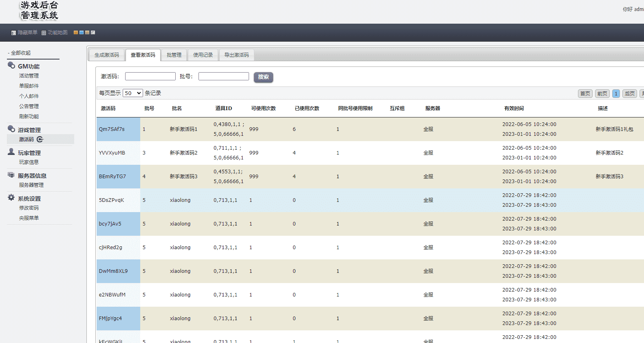Click activation code YVVXyuMB

[x=112, y=153]
